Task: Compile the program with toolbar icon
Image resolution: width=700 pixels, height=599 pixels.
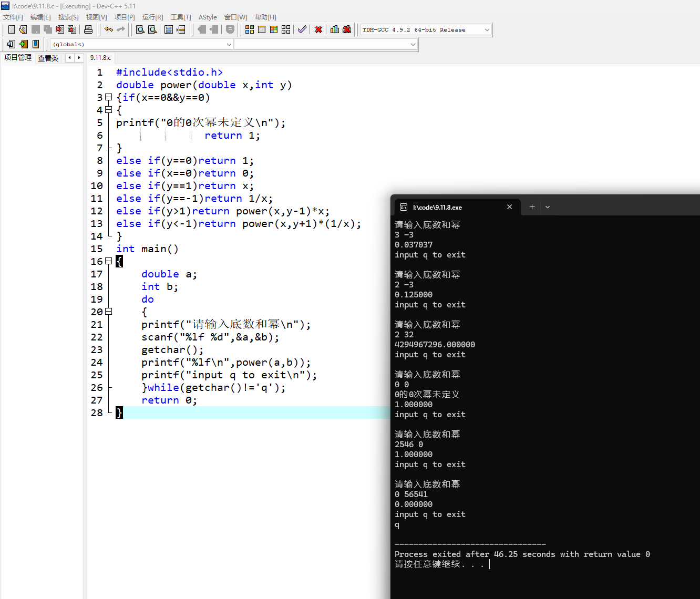Action: [250, 29]
